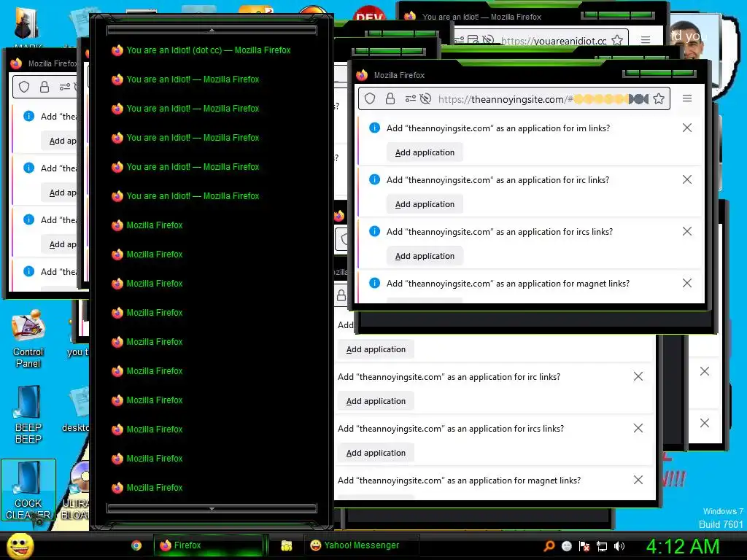Dismiss the im links prompt in front window
The width and height of the screenshot is (747, 560).
[x=687, y=128]
